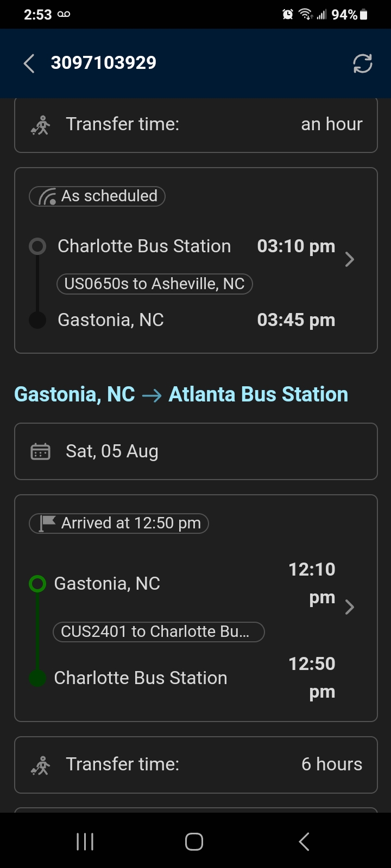
Task: Tap the Charlotte Bus Station 03:10 pm departure stop
Action: click(x=144, y=246)
